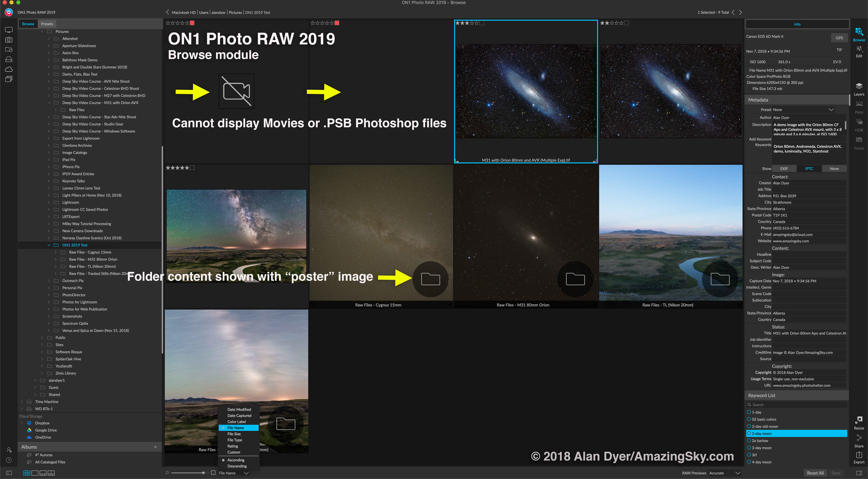Open the RAW Previews Accurate dropdown
Image resolution: width=868 pixels, height=479 pixels.
[x=724, y=473]
